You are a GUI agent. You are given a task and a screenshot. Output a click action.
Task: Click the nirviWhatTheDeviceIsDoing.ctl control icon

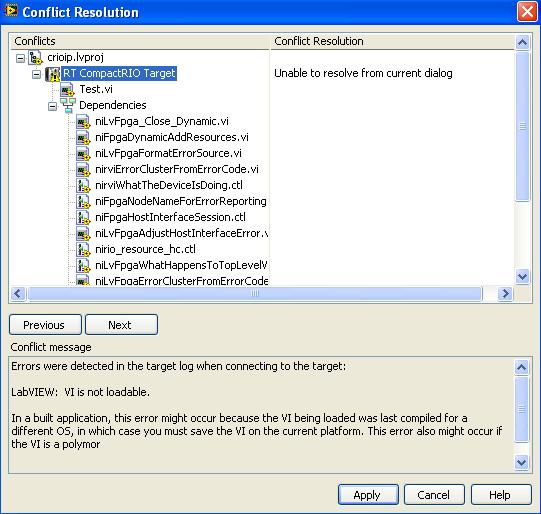83,186
